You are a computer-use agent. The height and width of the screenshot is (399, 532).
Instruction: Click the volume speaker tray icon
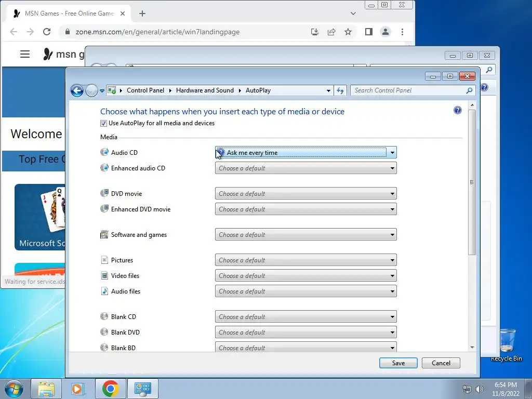coord(480,389)
